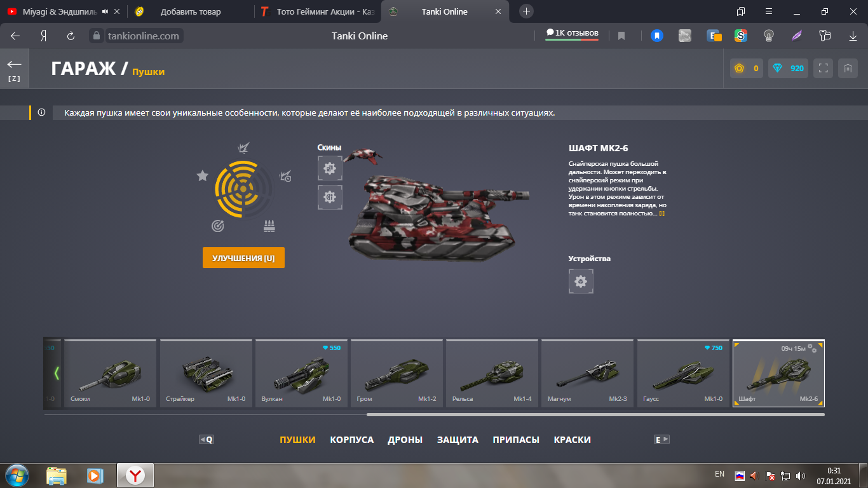Switch to the КОРПУСА tab
The image size is (868, 488).
[352, 440]
